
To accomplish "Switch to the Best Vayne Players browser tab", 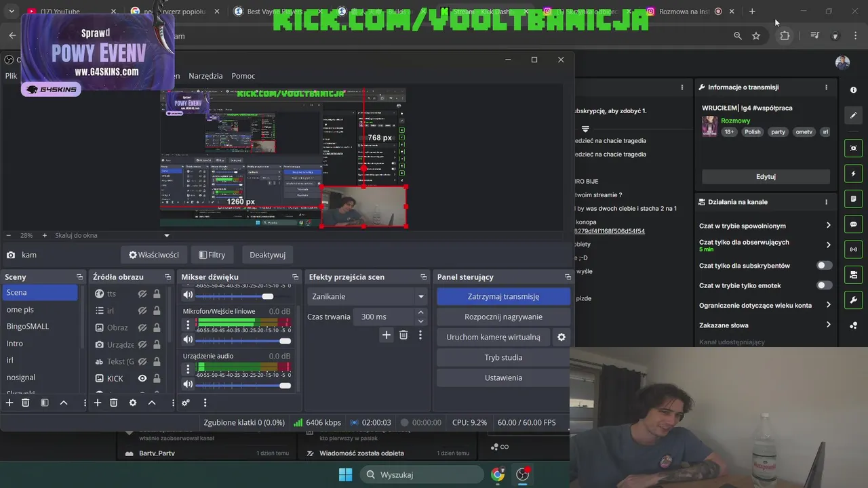I will (275, 12).
